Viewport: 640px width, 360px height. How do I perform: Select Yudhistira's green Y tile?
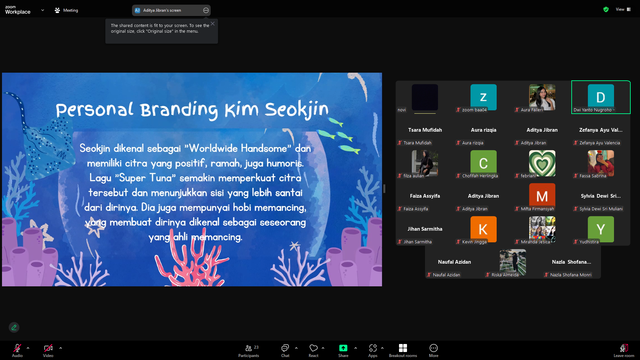pyautogui.click(x=600, y=229)
